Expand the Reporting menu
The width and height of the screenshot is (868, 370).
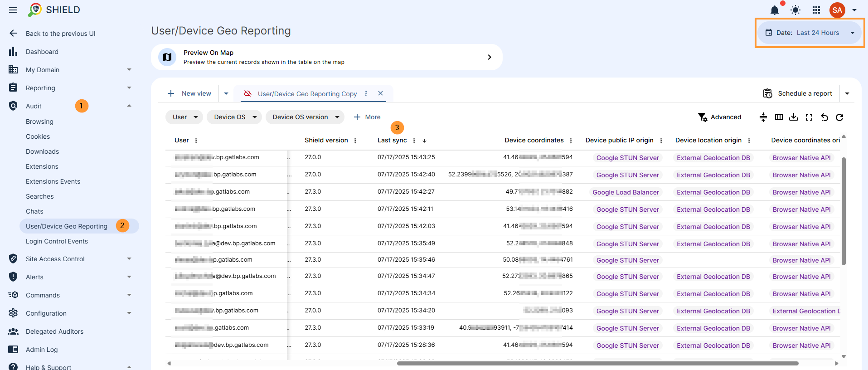click(x=70, y=88)
